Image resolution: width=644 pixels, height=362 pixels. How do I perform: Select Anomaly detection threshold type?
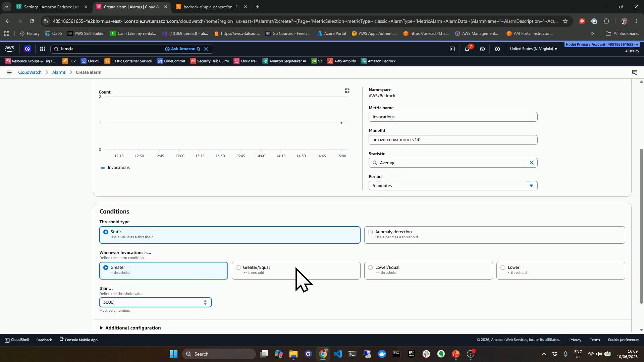(x=494, y=235)
